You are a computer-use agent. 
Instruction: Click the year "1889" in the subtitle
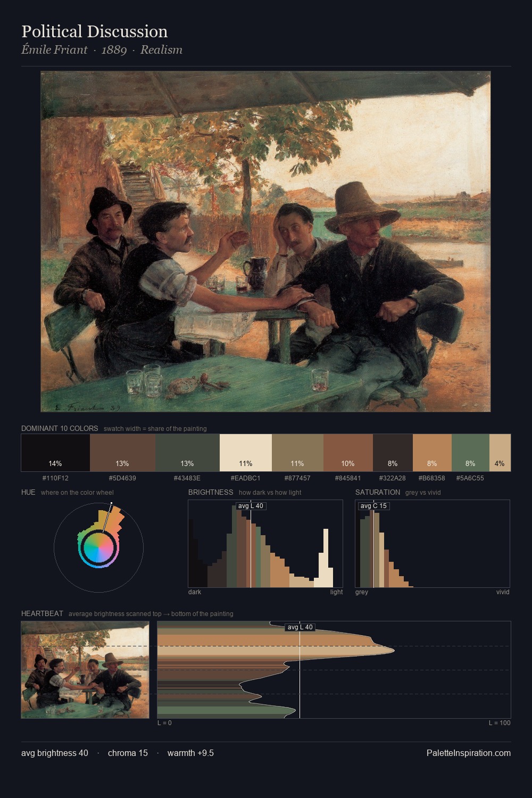pos(114,50)
